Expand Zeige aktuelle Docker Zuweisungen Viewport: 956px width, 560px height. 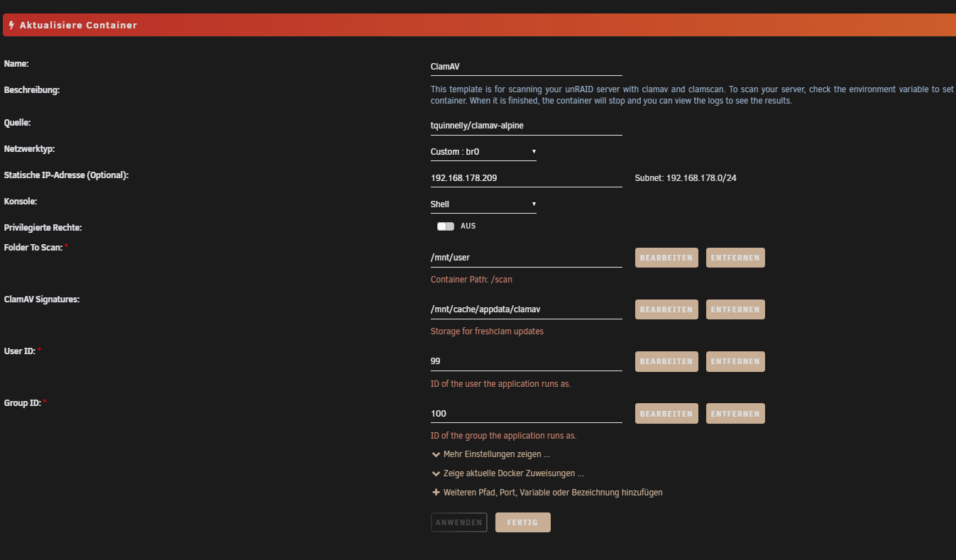[x=507, y=473]
